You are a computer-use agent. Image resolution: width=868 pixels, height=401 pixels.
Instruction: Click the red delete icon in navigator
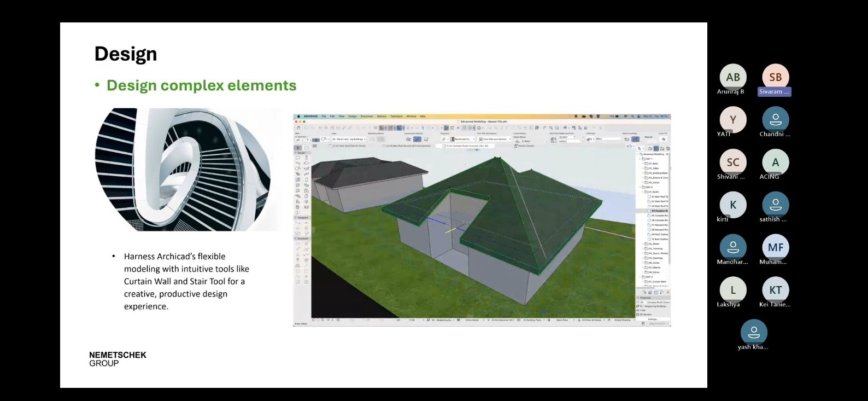click(x=668, y=293)
